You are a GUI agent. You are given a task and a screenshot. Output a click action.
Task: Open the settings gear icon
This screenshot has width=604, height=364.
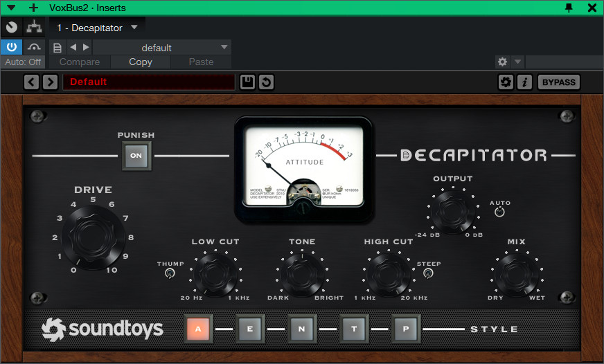coord(502,62)
